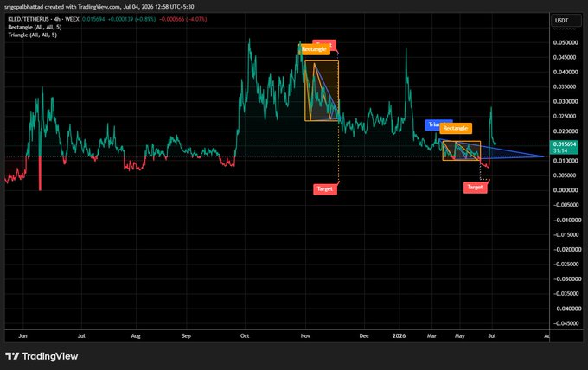Viewport: 588px width, 370px height.
Task: Click the red −0.000666 (−4.07%) value
Action: tap(183, 19)
